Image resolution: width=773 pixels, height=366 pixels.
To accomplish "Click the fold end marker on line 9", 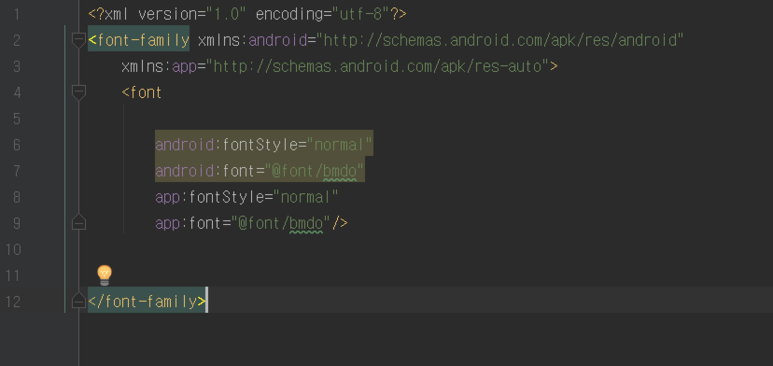I will coord(79,222).
